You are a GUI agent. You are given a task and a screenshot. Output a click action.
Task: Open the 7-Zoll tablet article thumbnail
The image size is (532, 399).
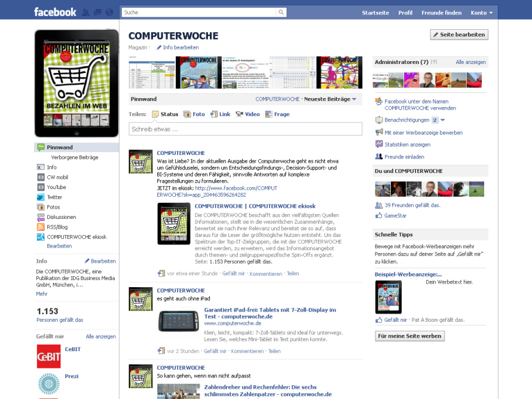pos(179,321)
